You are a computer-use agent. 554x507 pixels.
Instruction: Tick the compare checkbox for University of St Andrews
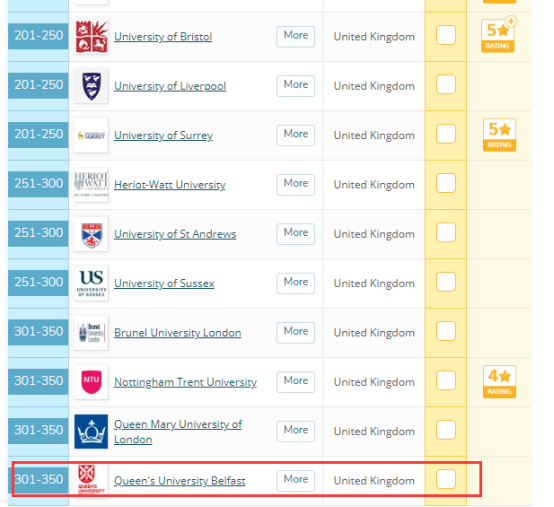(446, 232)
